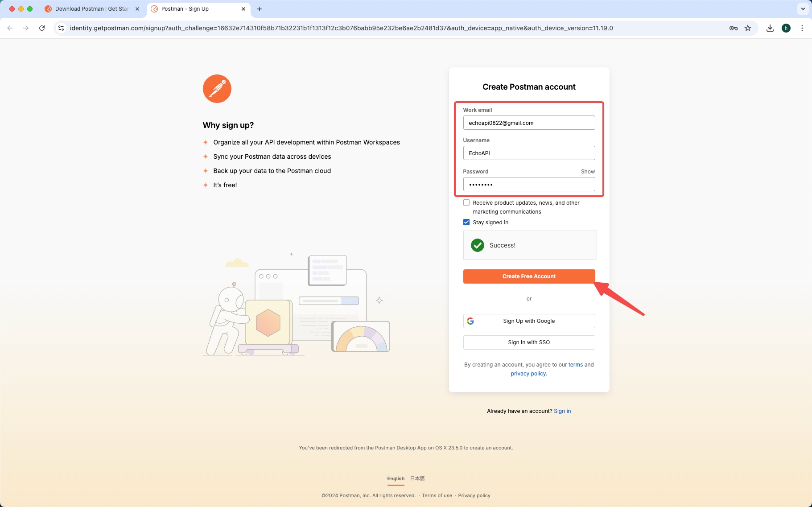Uncheck Stay signed in

click(x=466, y=222)
